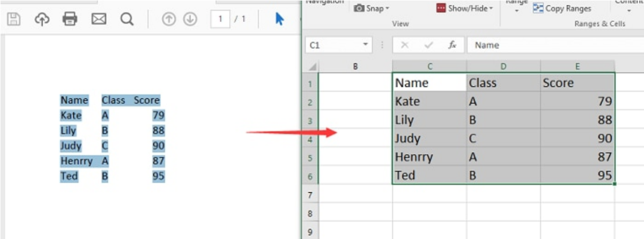Open the Show/Hide dropdown
Image resolution: width=644 pixels, height=239 pixels.
465,8
